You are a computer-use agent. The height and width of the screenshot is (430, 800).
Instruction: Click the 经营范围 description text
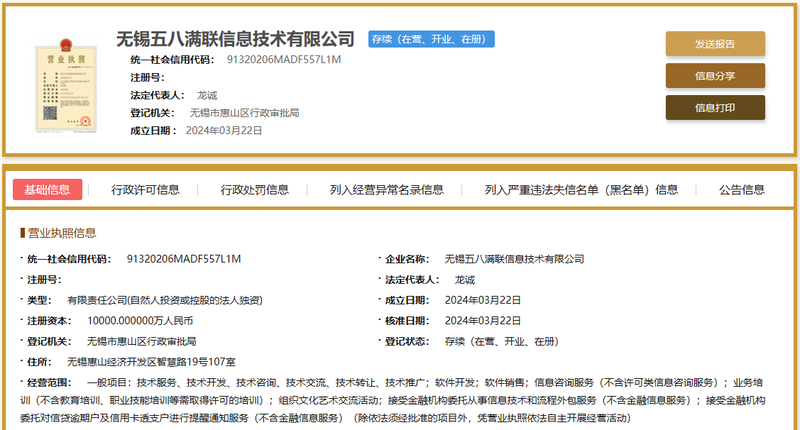coord(393,400)
